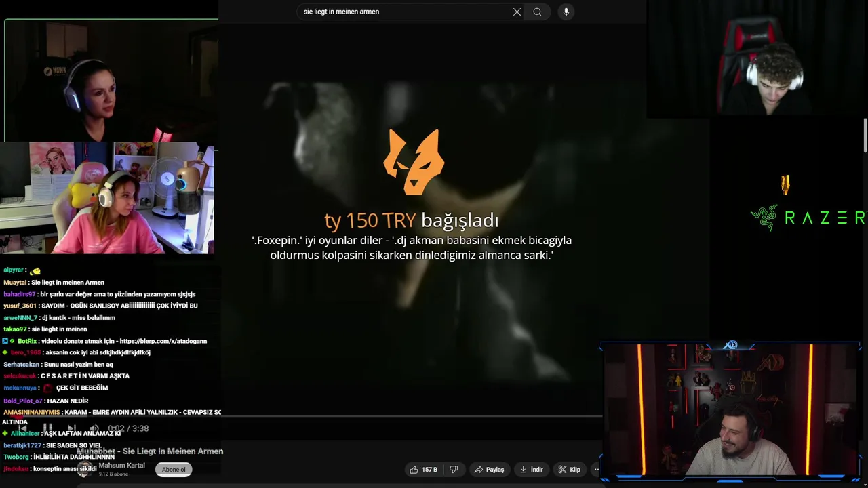Click chat username AMASININANIYMIS
The width and height of the screenshot is (868, 488).
tap(31, 412)
